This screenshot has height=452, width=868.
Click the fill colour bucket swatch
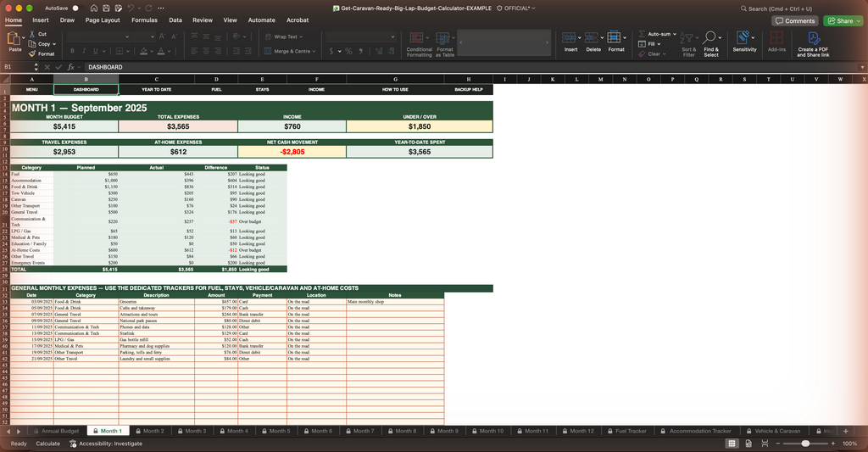(143, 51)
